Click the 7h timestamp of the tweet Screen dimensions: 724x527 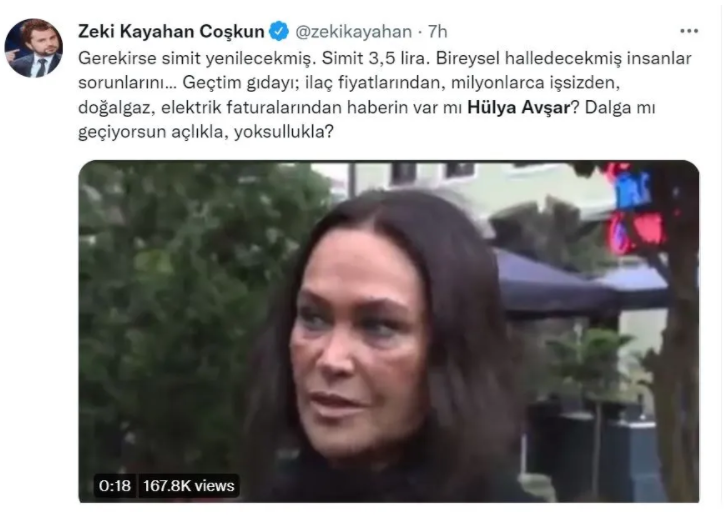click(437, 31)
